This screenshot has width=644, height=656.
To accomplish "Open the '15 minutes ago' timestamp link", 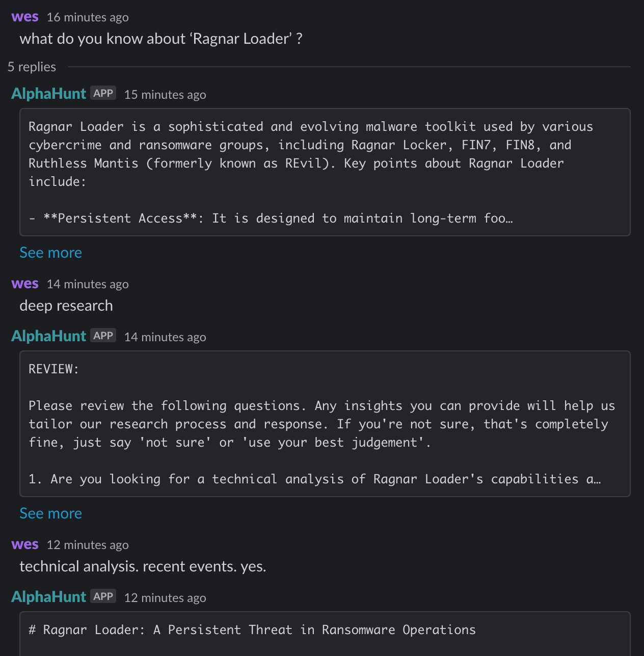I will coord(165,95).
